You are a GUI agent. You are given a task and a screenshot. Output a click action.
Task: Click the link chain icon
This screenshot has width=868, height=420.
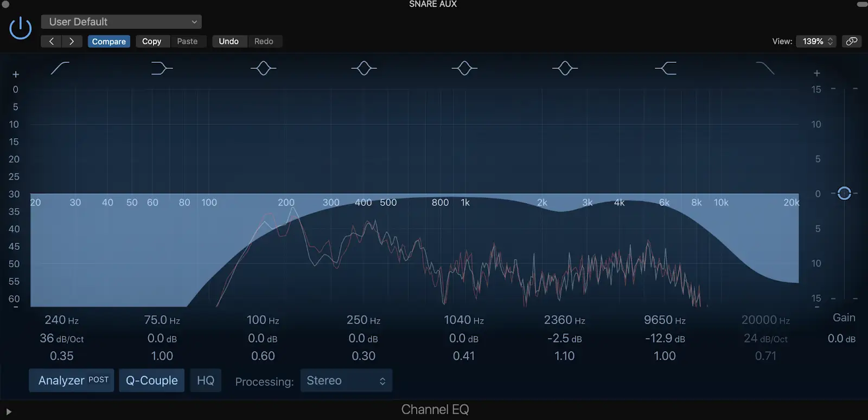point(852,41)
